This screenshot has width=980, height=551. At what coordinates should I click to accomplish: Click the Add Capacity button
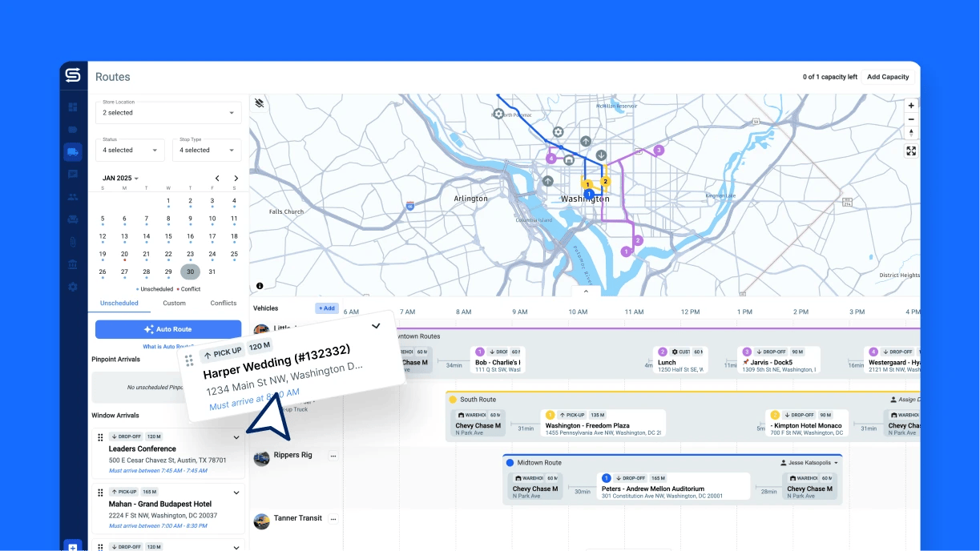[888, 77]
